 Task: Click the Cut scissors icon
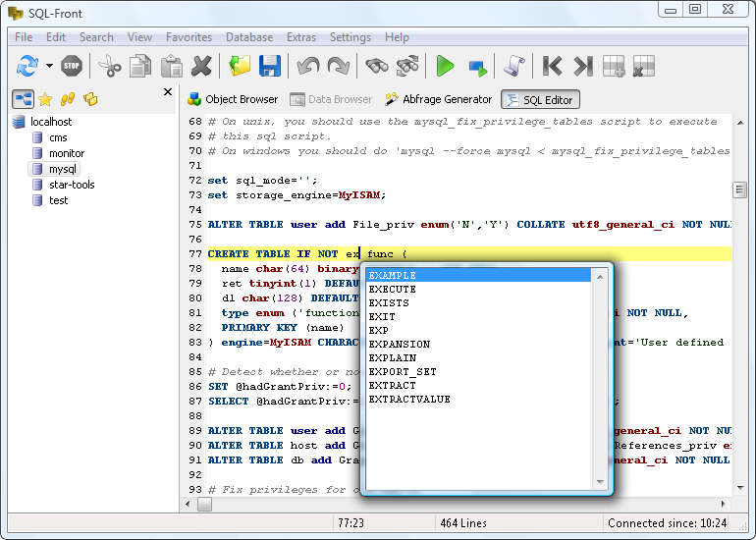tap(110, 66)
